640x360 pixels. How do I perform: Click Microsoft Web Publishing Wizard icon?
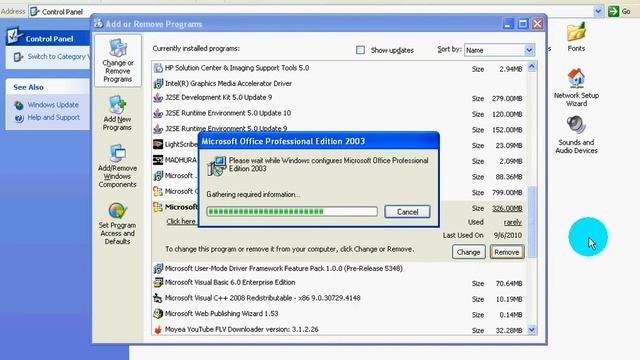pos(158,314)
